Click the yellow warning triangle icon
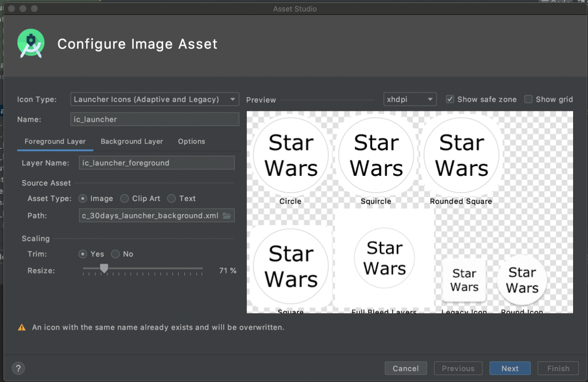This screenshot has height=382, width=588. click(22, 327)
